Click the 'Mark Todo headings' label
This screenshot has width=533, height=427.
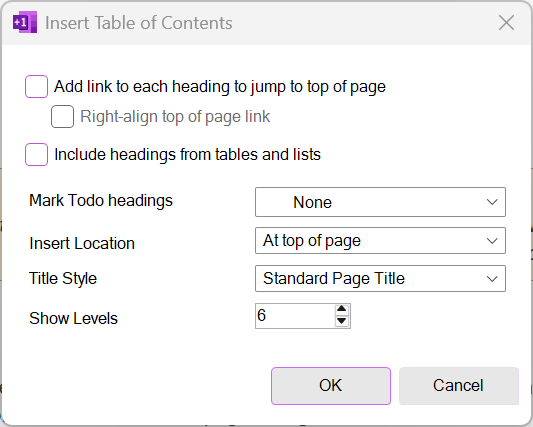point(101,200)
